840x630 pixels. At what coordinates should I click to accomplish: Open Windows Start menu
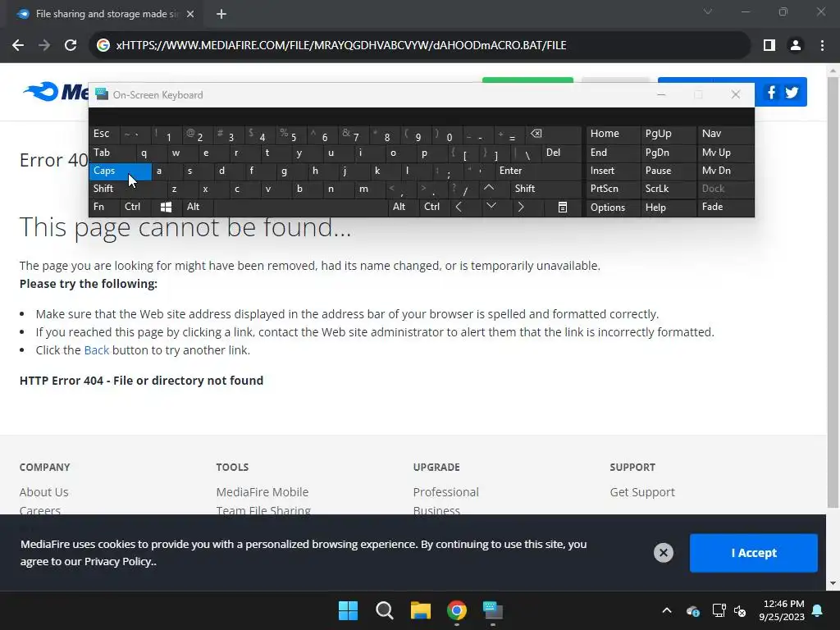tap(348, 610)
